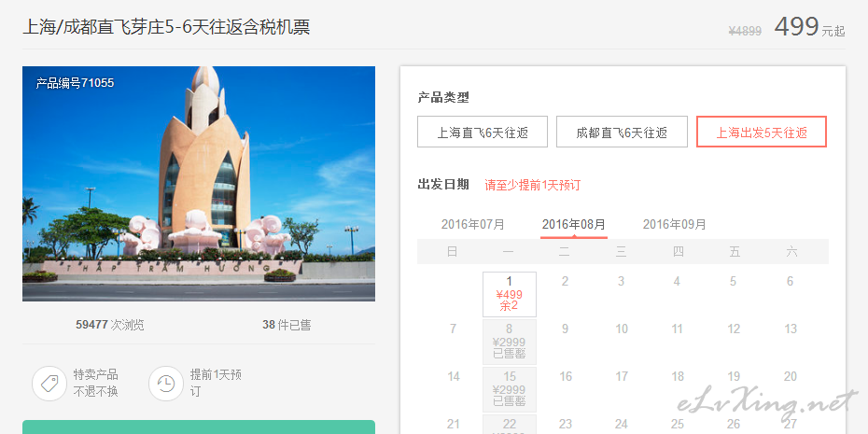Switch calendar to 2016年09月 tab

click(674, 225)
